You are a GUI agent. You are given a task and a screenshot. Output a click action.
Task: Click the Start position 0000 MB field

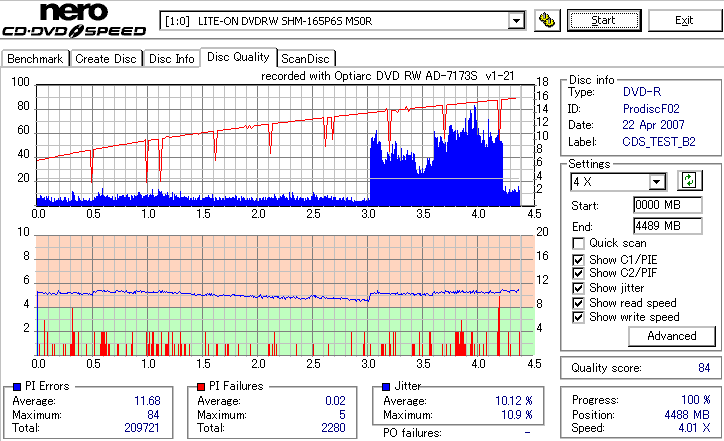[668, 205]
